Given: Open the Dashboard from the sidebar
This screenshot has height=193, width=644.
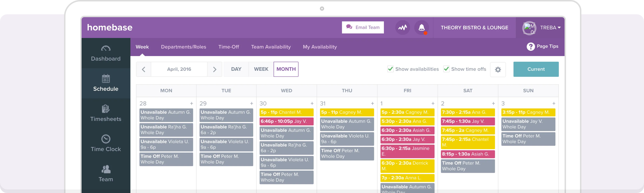Looking at the screenshot, I should click(106, 53).
